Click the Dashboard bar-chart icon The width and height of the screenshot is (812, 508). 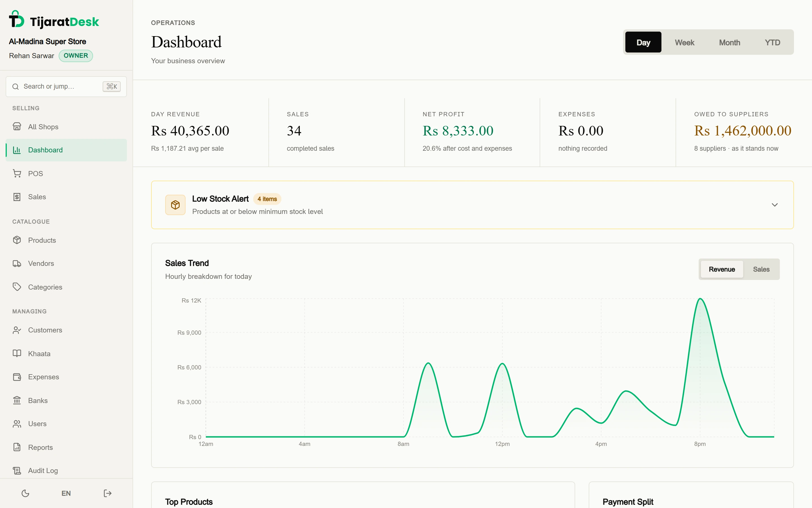(17, 150)
